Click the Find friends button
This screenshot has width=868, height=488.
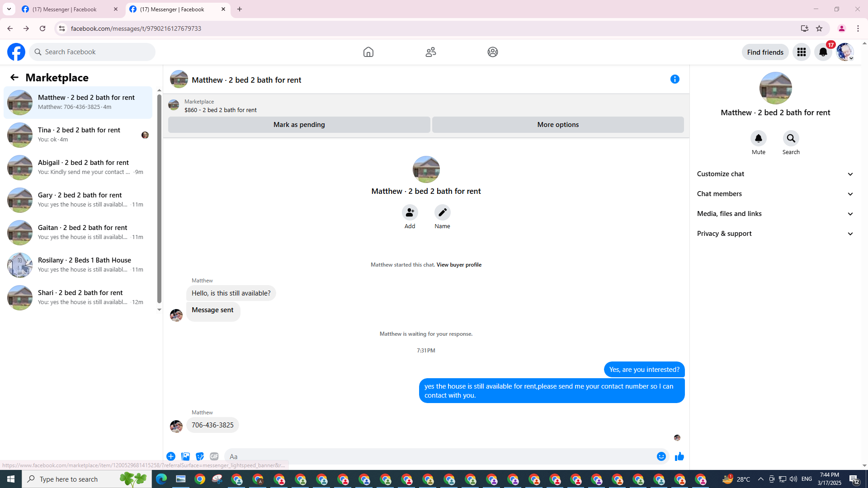click(x=765, y=52)
